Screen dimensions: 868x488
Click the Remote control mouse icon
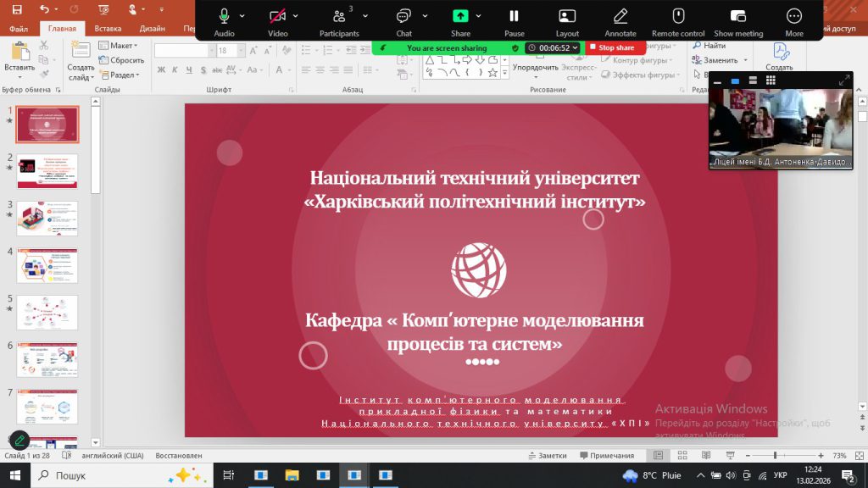[678, 16]
